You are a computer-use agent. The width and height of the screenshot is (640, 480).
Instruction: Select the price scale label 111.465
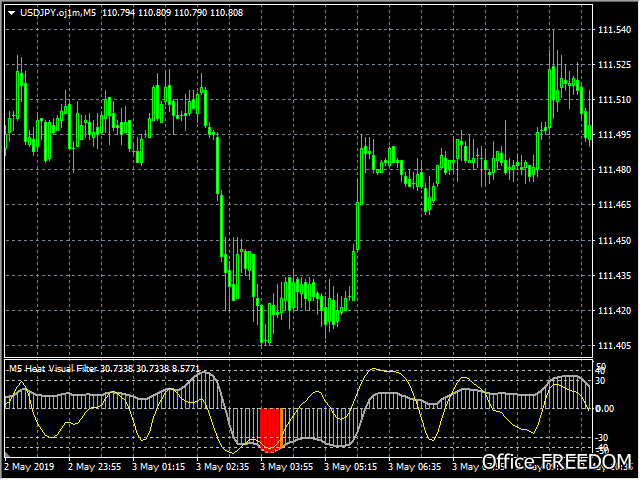614,204
